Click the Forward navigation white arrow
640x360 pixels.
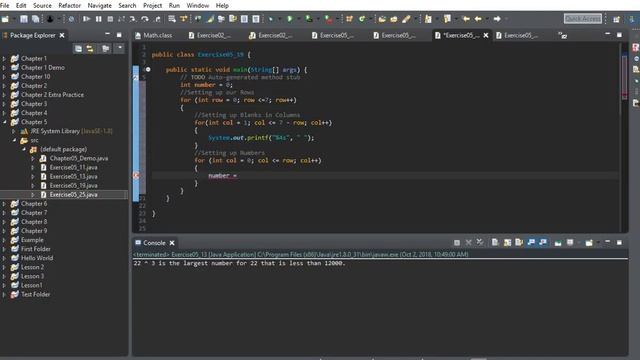(x=497, y=19)
